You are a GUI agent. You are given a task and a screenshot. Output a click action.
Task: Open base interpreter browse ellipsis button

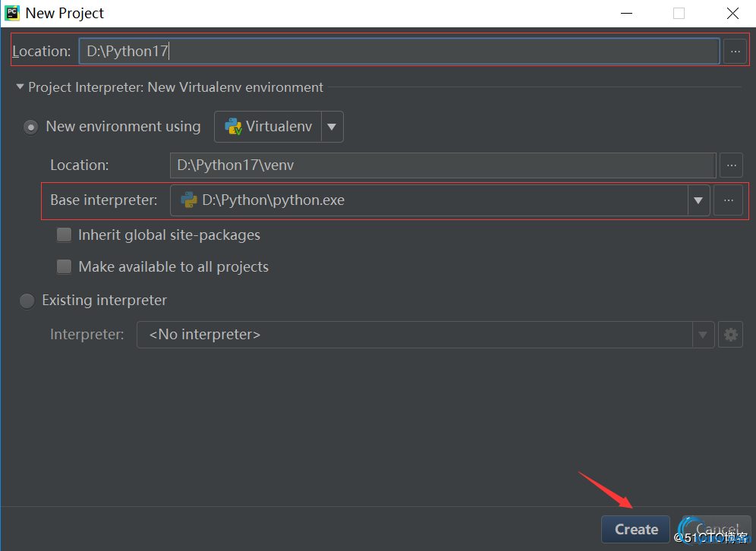pyautogui.click(x=728, y=200)
